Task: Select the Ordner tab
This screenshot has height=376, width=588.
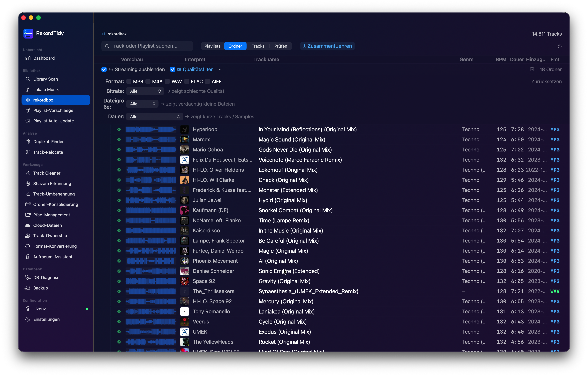Action: (235, 46)
